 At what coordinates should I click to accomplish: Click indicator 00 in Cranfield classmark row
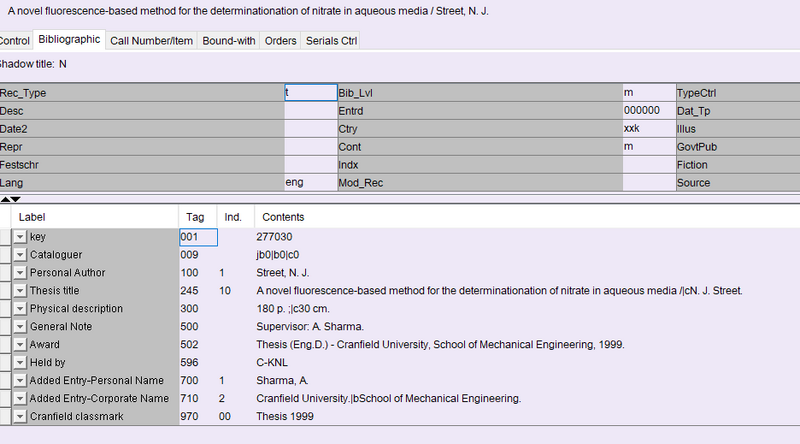click(225, 416)
